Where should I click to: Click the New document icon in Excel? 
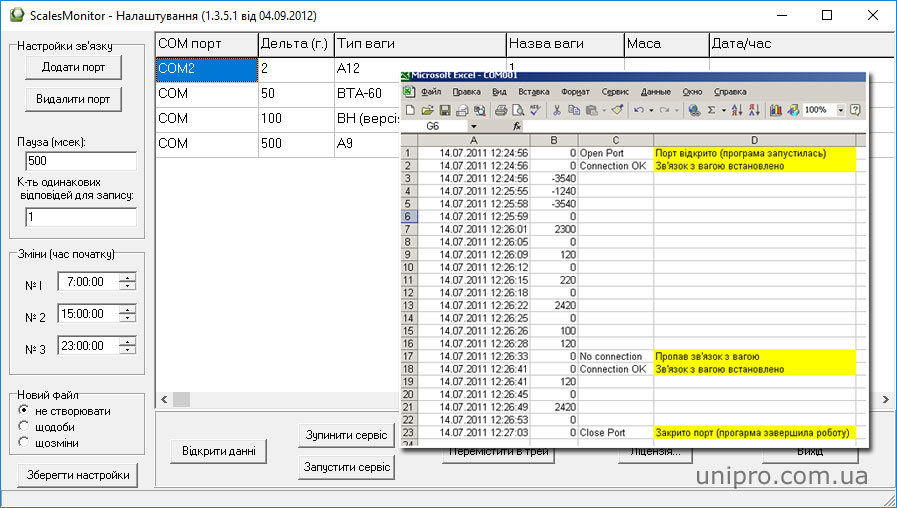(x=410, y=110)
